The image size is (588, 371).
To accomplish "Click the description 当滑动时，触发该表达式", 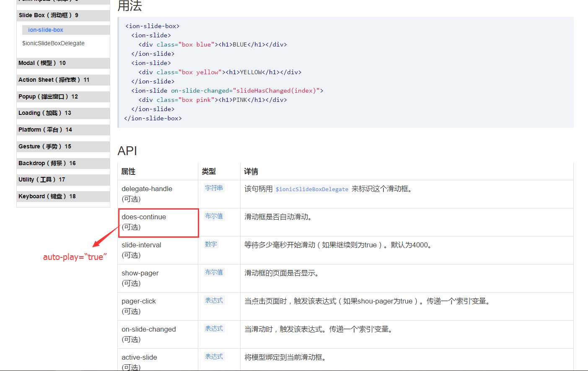I will click(x=319, y=329).
